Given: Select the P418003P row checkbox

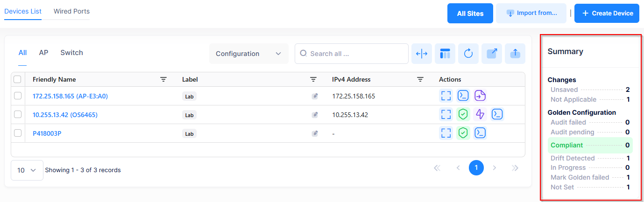Looking at the screenshot, I should [x=18, y=133].
